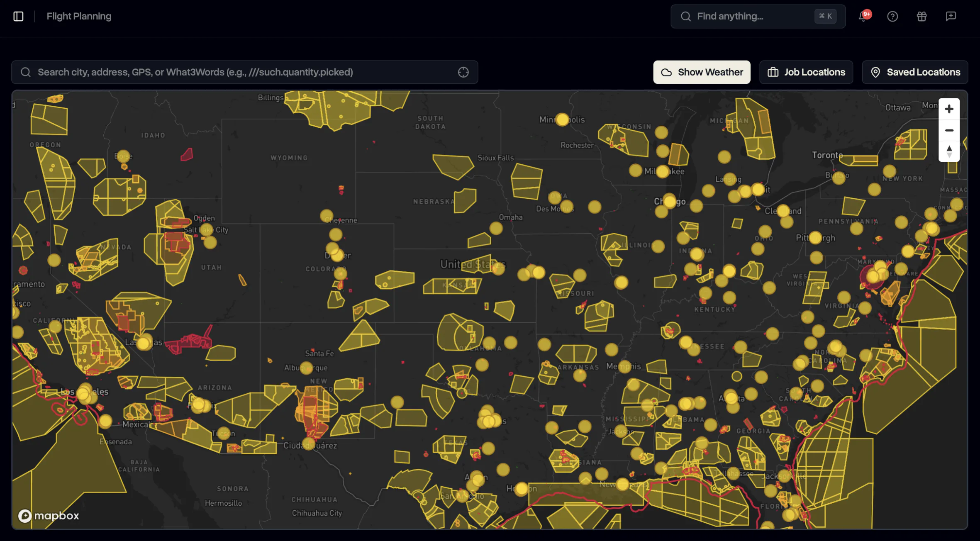Open the notifications bell
This screenshot has height=541, width=980.
[863, 16]
